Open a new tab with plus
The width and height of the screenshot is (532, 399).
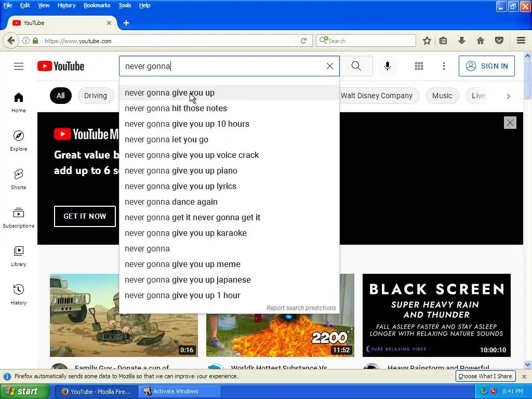[126, 23]
